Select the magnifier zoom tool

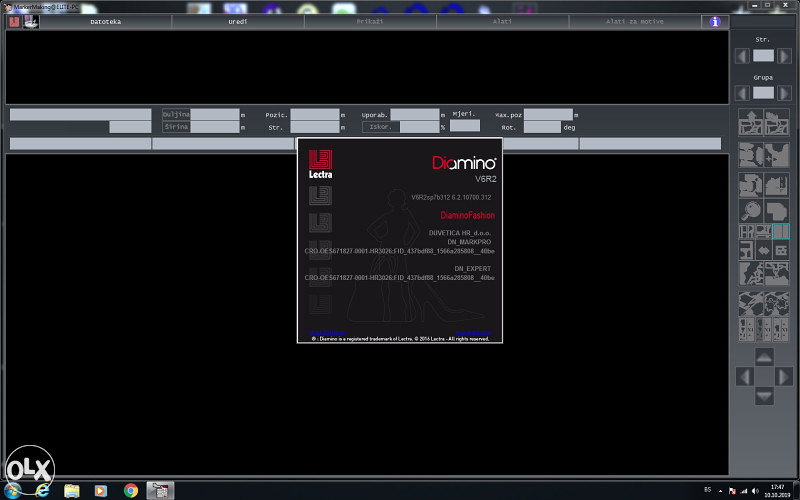751,210
